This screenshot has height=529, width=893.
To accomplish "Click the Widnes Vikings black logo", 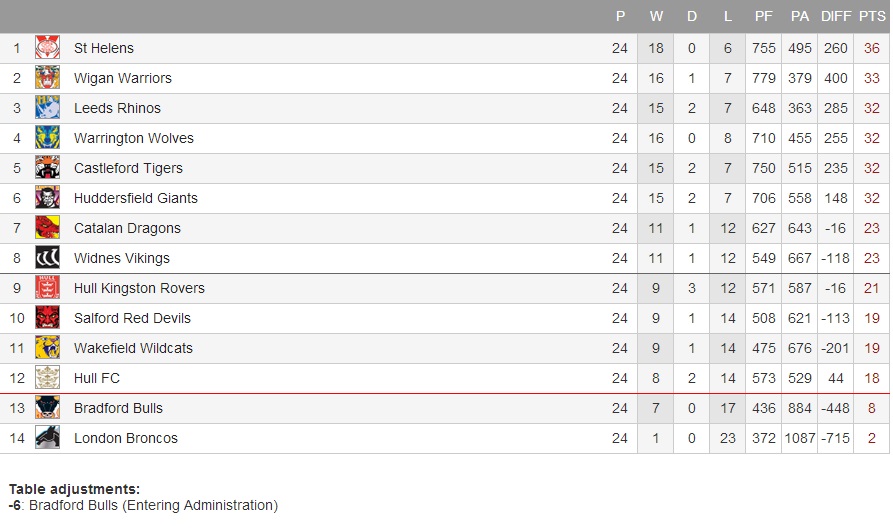I will 47,258.
